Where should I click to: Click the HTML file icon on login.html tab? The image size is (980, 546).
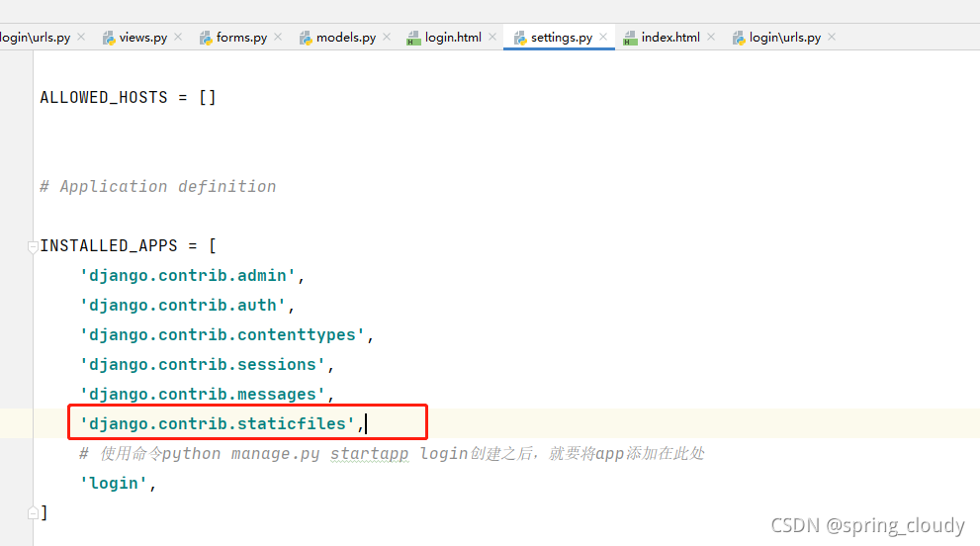point(413,39)
